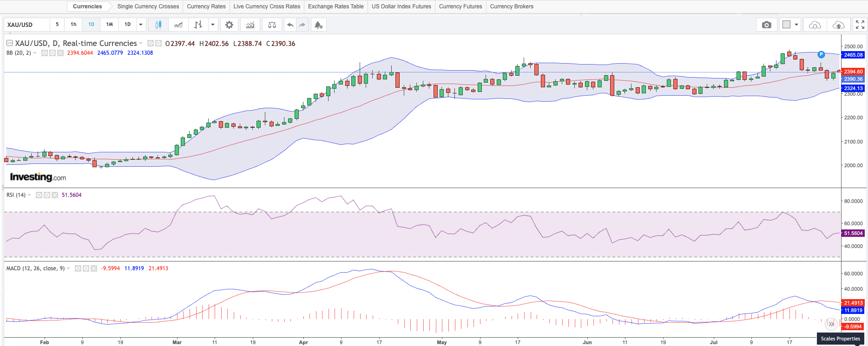
Task: Open the Currency Brokers link
Action: pyautogui.click(x=512, y=7)
